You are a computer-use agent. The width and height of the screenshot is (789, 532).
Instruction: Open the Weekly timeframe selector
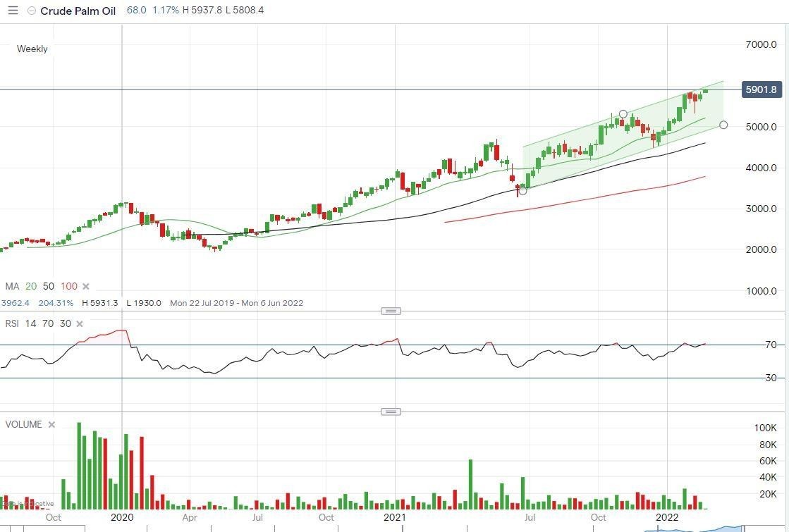click(32, 49)
